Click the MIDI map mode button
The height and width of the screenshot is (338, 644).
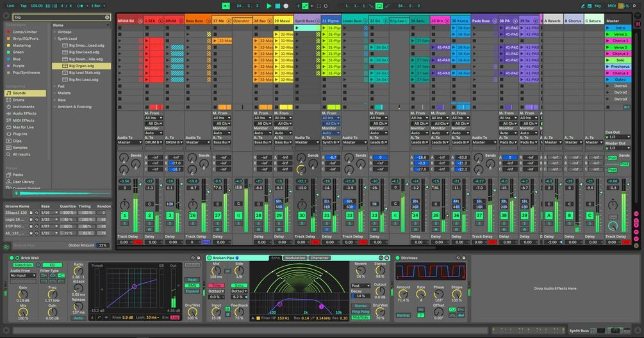coord(611,6)
